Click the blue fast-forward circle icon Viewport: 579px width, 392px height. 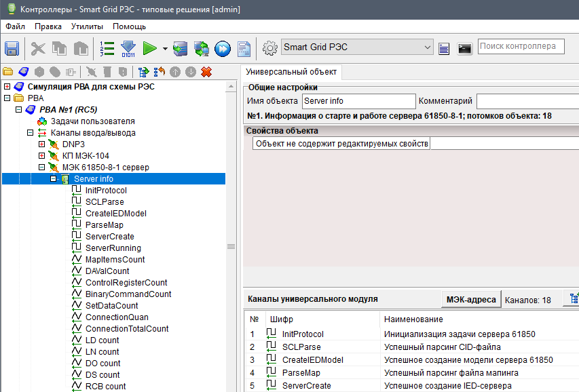pos(222,48)
